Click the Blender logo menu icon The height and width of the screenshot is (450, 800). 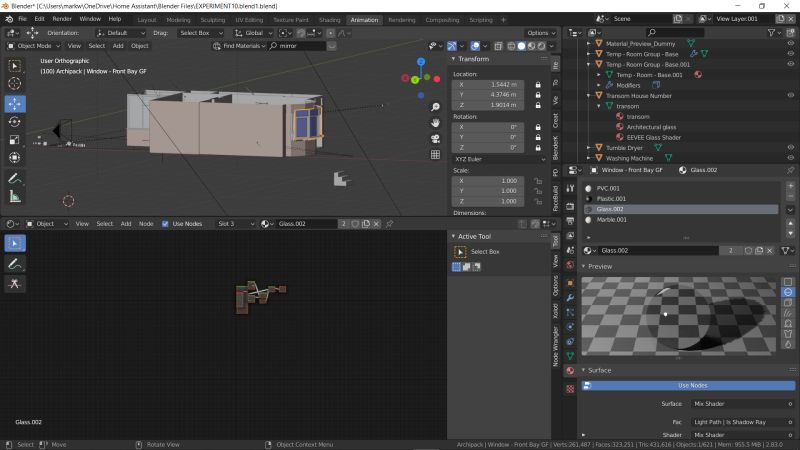tap(9, 19)
